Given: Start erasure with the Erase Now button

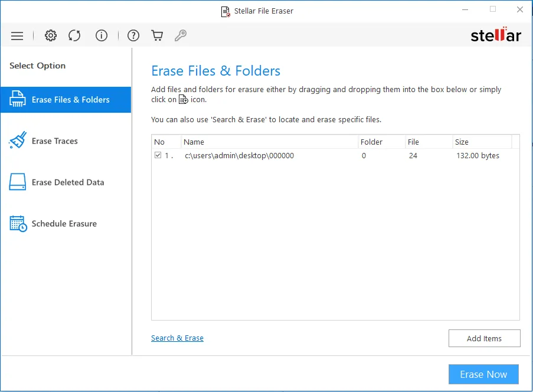Looking at the screenshot, I should 483,374.
